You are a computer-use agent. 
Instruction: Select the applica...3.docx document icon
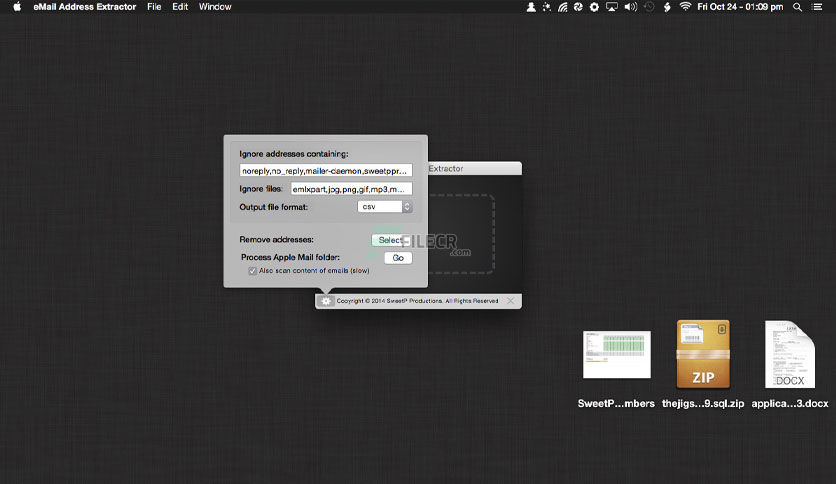click(790, 354)
